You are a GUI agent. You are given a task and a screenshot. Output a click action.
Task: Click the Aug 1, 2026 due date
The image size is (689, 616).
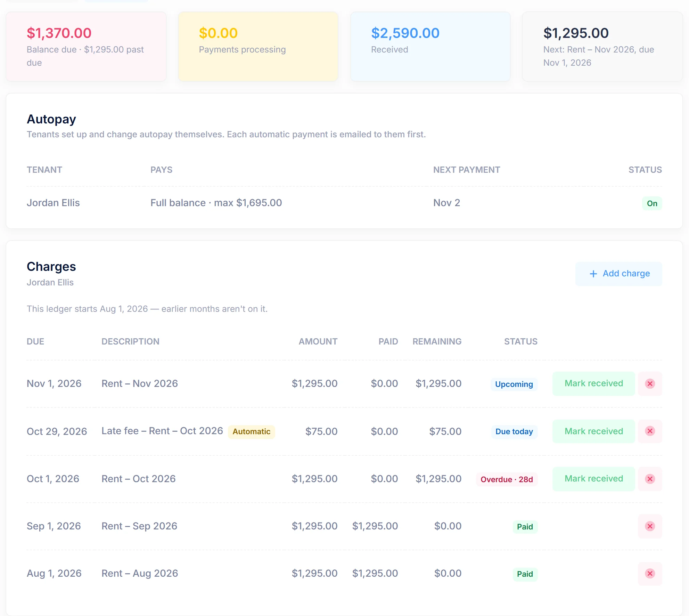[x=54, y=573]
